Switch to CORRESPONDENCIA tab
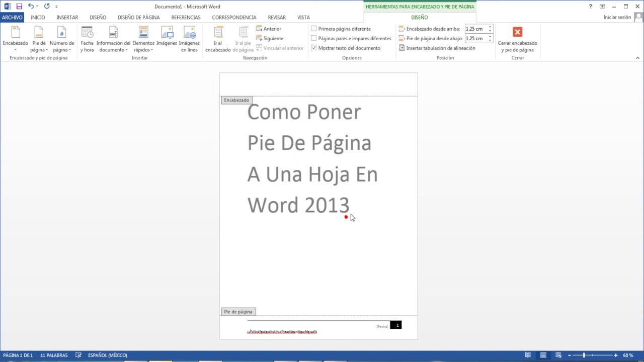The image size is (644, 362). click(x=234, y=17)
